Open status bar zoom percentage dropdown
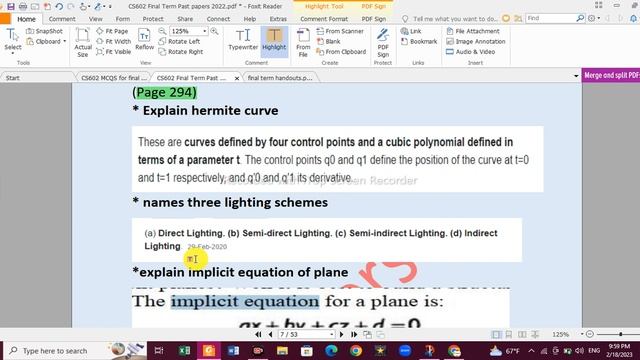Image resolution: width=640 pixels, height=360 pixels. pyautogui.click(x=582, y=334)
